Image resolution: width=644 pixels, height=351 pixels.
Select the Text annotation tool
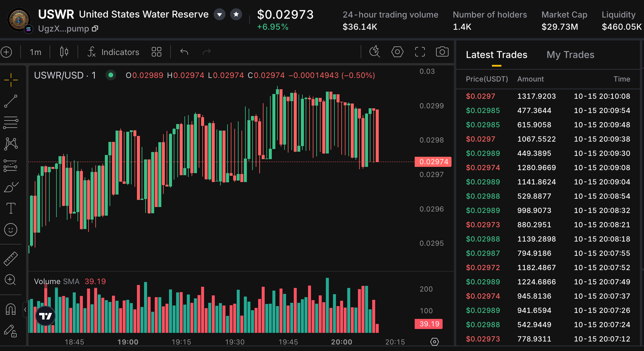11,208
